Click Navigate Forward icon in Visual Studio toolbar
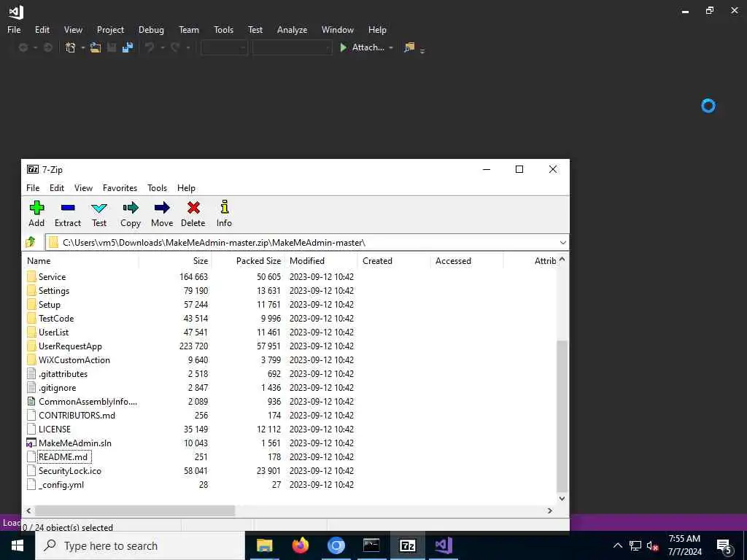The image size is (747, 560). pyautogui.click(x=47, y=47)
